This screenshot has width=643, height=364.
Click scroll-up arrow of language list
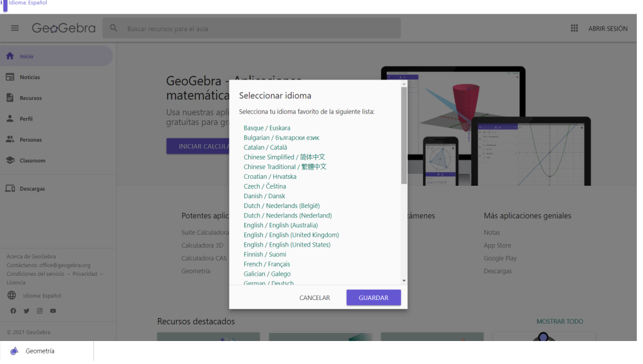pos(404,83)
